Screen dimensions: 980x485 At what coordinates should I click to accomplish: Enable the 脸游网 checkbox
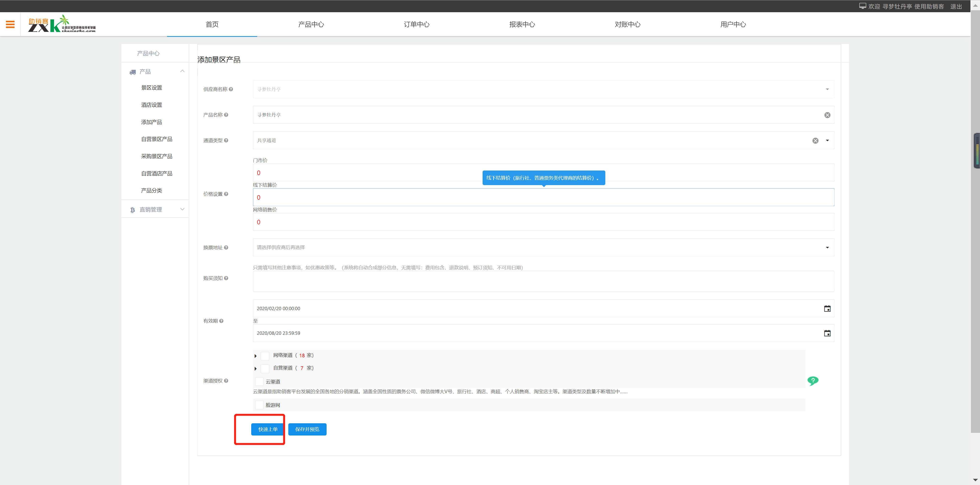[x=259, y=405]
